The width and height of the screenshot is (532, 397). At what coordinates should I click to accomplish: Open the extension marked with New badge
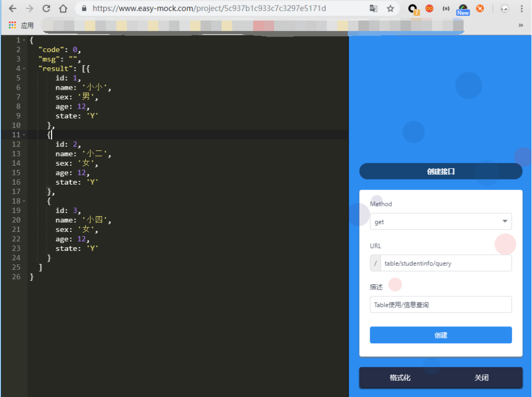(463, 8)
